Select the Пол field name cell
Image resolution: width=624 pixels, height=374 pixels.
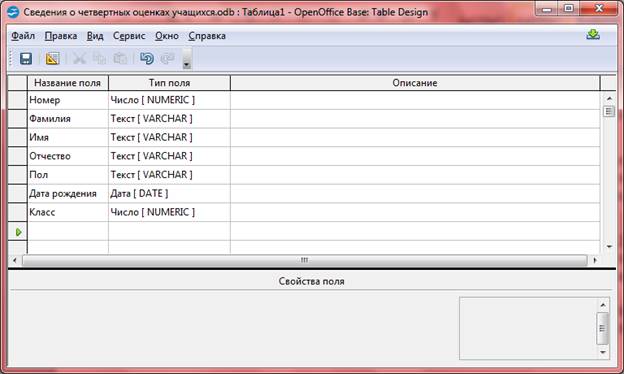tap(68, 175)
